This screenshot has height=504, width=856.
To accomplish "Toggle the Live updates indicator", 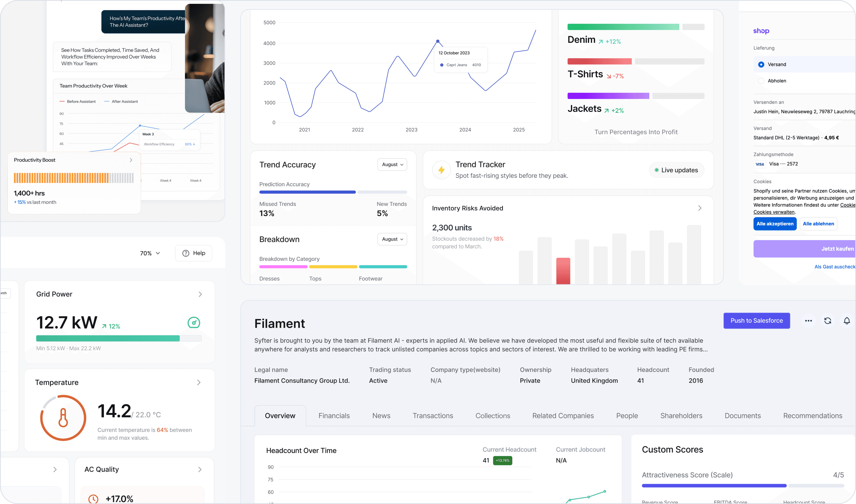I will click(676, 170).
